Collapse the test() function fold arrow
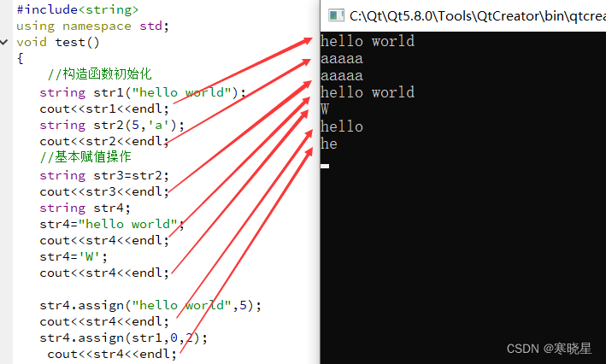This screenshot has width=606, height=364. click(x=4, y=42)
